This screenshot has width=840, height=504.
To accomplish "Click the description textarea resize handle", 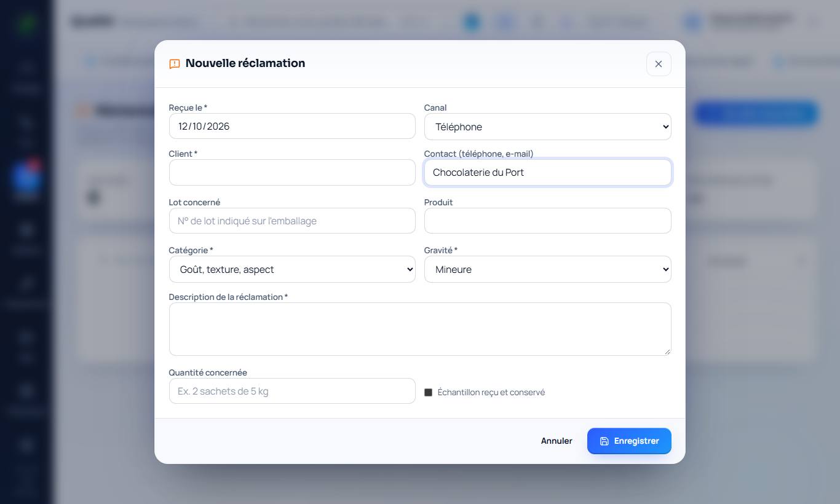I will click(x=667, y=351).
